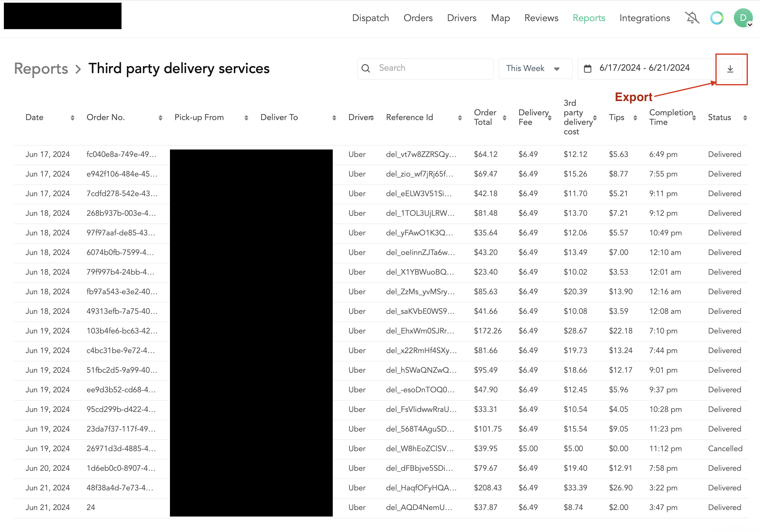
Task: Navigate to Integrations
Action: coord(644,18)
